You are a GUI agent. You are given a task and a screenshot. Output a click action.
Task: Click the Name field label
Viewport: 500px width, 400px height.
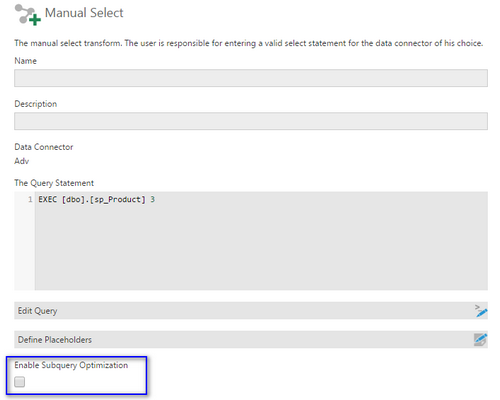coord(26,61)
